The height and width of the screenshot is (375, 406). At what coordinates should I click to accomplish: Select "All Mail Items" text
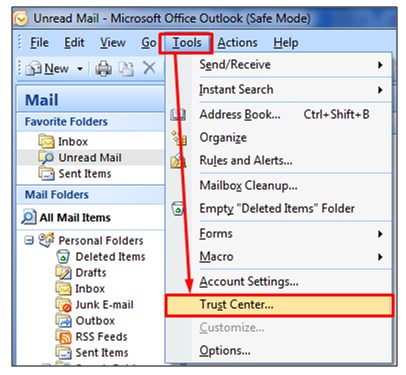(75, 217)
